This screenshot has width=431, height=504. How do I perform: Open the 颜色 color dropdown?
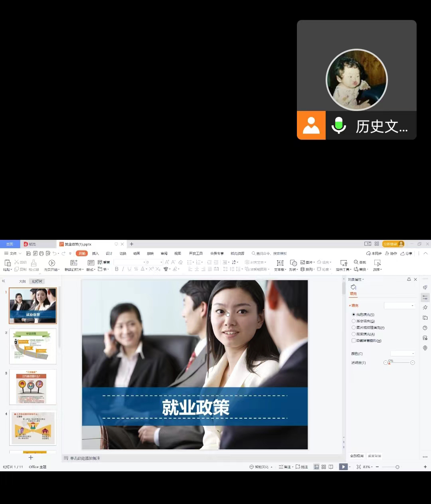click(403, 354)
